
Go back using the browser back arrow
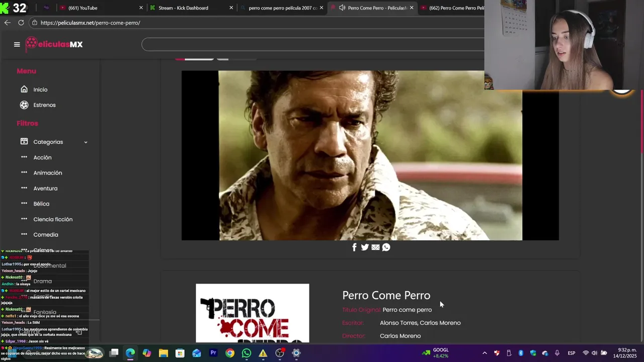[7, 23]
